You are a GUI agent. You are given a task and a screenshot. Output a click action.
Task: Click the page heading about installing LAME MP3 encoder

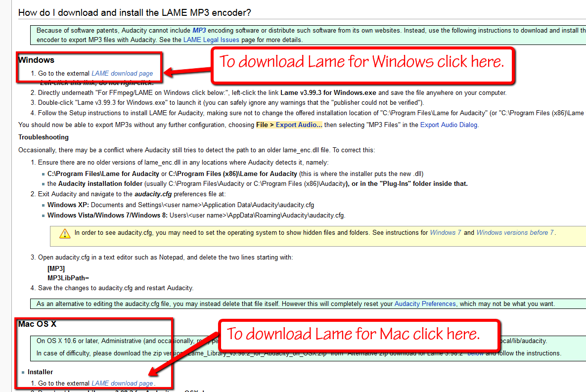tap(135, 13)
